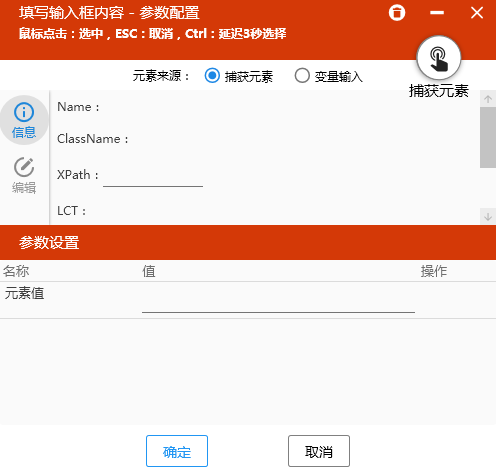Image resolution: width=496 pixels, height=476 pixels.
Task: Click the XPath input field
Action: pos(153,176)
